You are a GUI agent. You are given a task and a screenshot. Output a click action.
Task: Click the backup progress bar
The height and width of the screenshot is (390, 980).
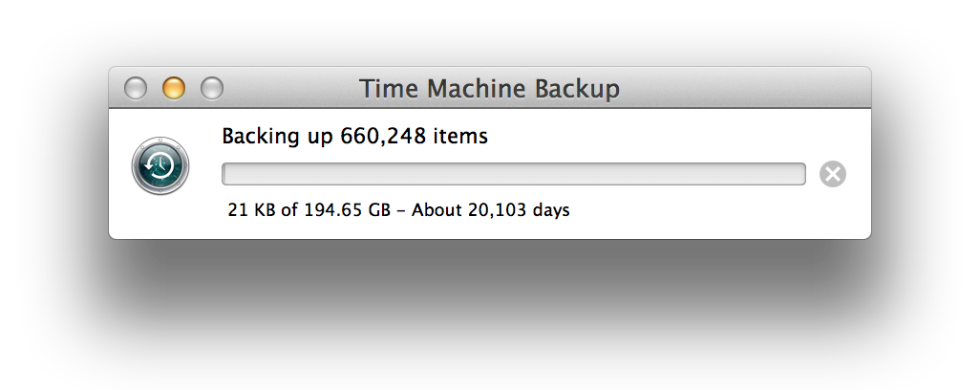tap(514, 174)
